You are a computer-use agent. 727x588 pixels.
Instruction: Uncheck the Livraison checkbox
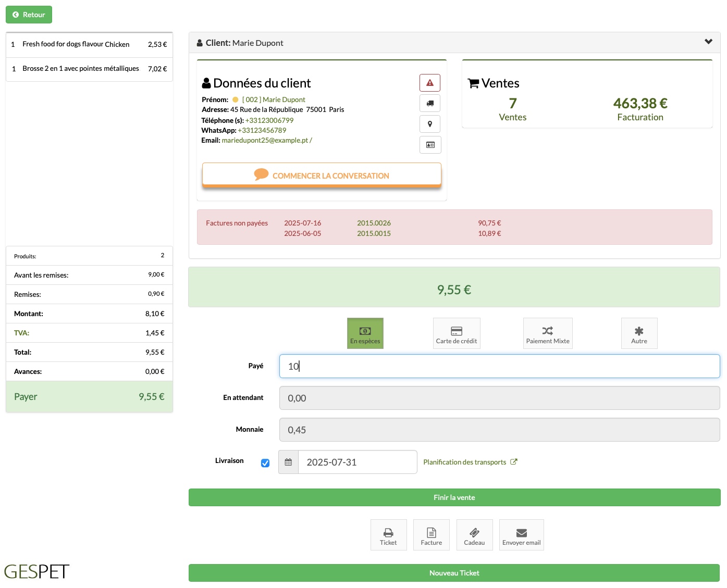pyautogui.click(x=265, y=463)
